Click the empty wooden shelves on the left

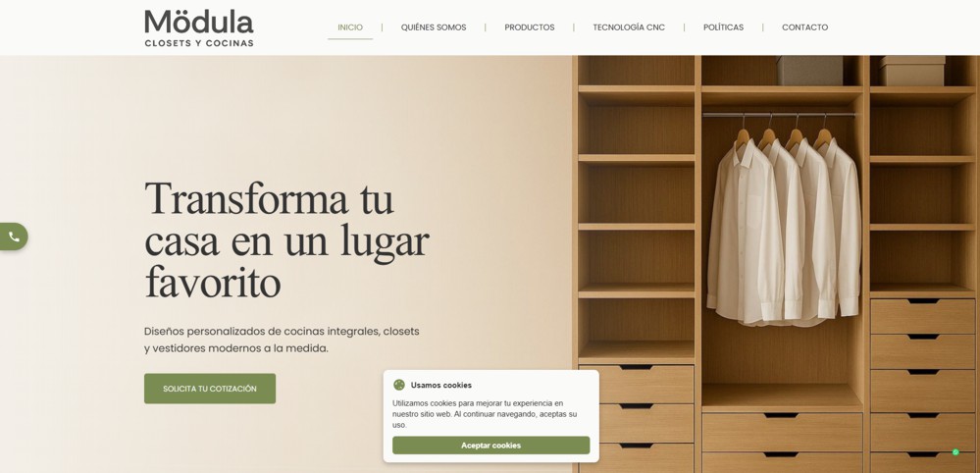pyautogui.click(x=637, y=206)
